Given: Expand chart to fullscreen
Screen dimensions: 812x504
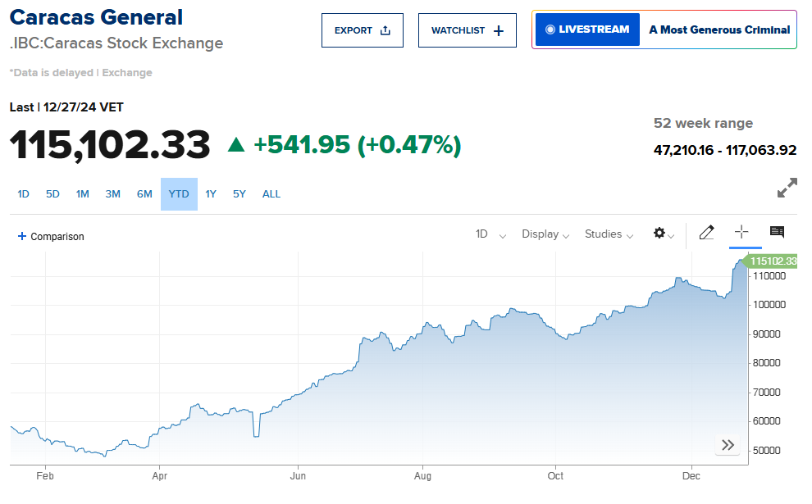Looking at the screenshot, I should click(x=787, y=188).
